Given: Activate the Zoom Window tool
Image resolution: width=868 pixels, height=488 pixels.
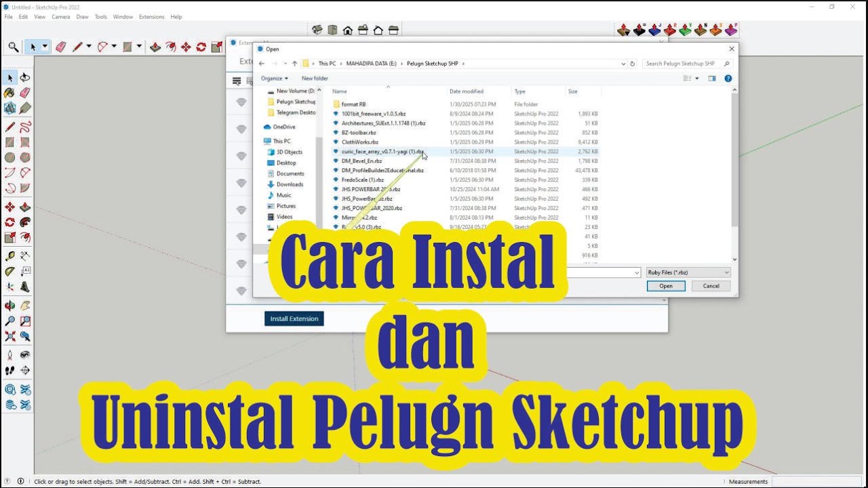Looking at the screenshot, I should [x=25, y=321].
